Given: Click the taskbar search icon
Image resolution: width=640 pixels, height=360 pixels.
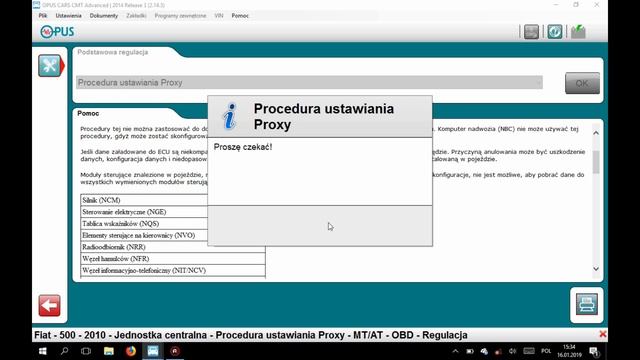Looking at the screenshot, I should [x=64, y=351].
